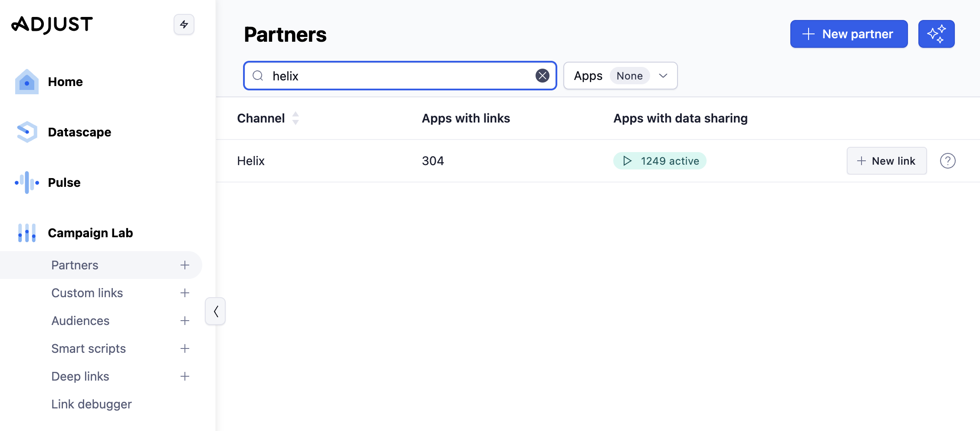Click plus icon next to Smart scripts

[x=185, y=348]
